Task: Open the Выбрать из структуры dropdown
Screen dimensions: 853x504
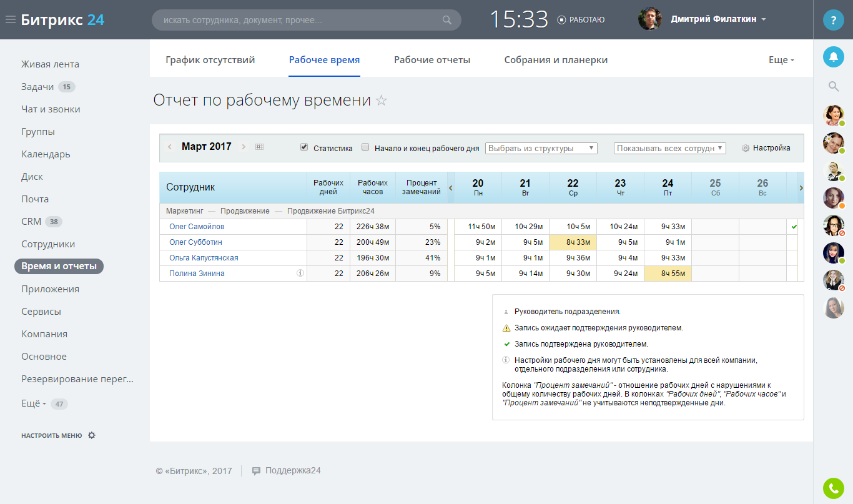Action: pyautogui.click(x=541, y=149)
